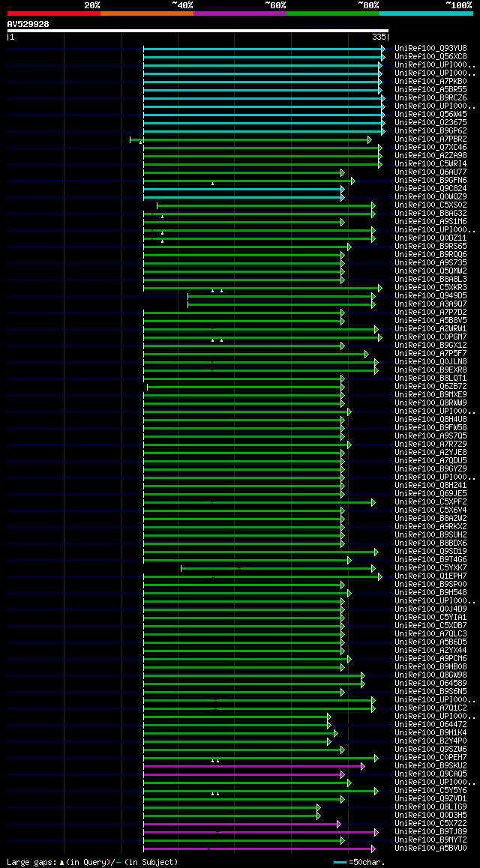The width and height of the screenshot is (480, 868).
Task: Select the UniRef100_C0PGM7 hit name
Action: tap(430, 337)
